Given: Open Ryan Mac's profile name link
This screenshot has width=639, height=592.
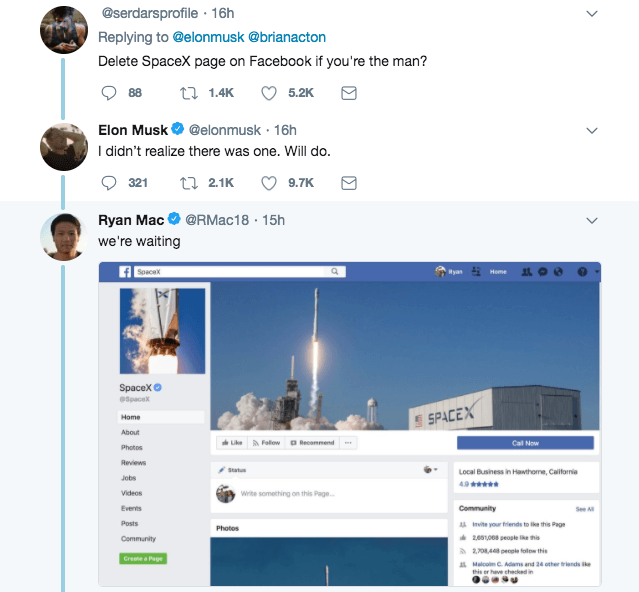Looking at the screenshot, I should pos(130,220).
